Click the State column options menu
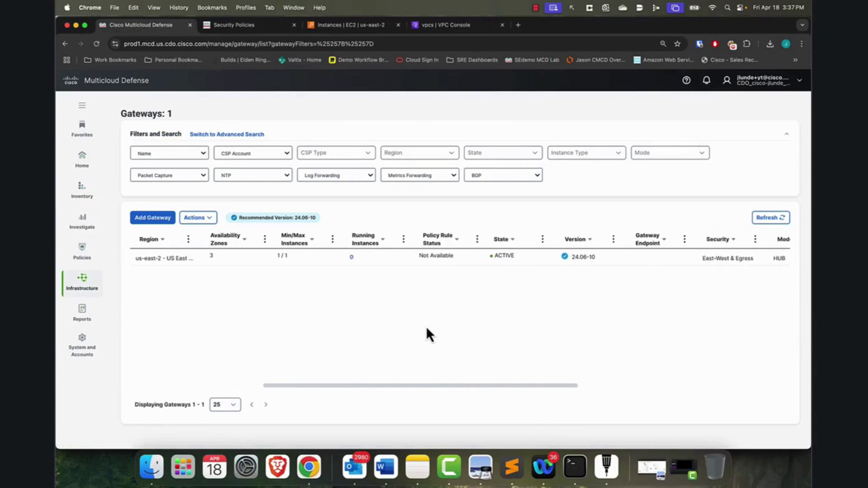868x488 pixels. [542, 239]
